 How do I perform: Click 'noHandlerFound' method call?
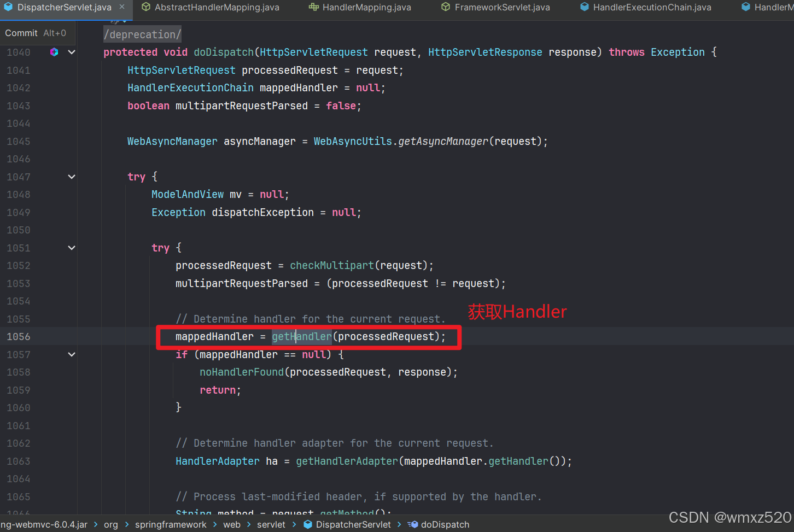[x=242, y=372]
